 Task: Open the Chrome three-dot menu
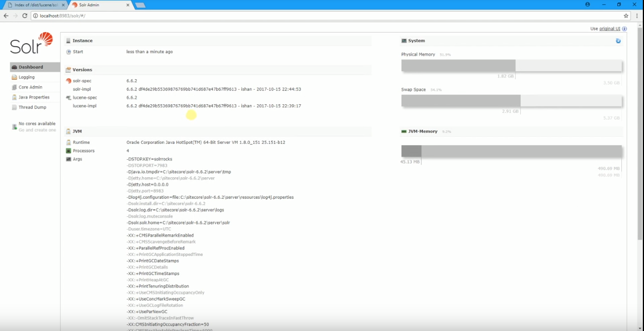[x=637, y=16]
